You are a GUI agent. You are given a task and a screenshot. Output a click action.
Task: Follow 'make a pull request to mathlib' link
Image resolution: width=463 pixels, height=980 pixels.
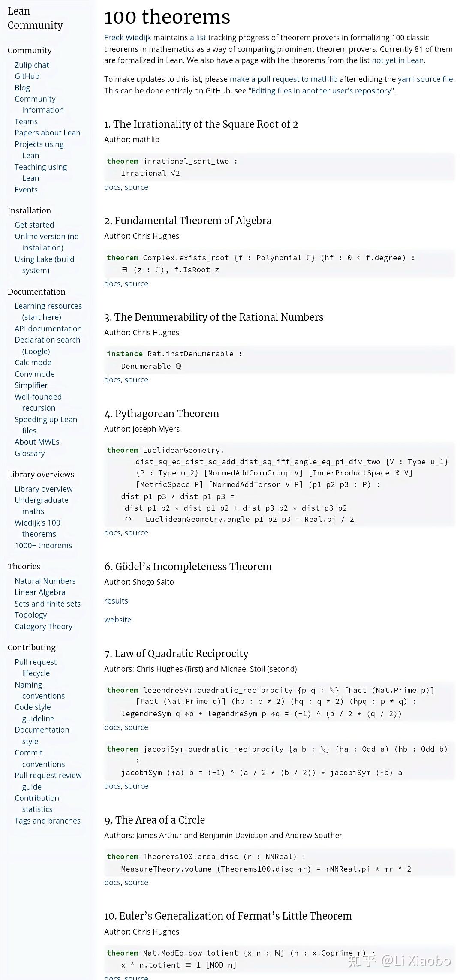click(283, 79)
